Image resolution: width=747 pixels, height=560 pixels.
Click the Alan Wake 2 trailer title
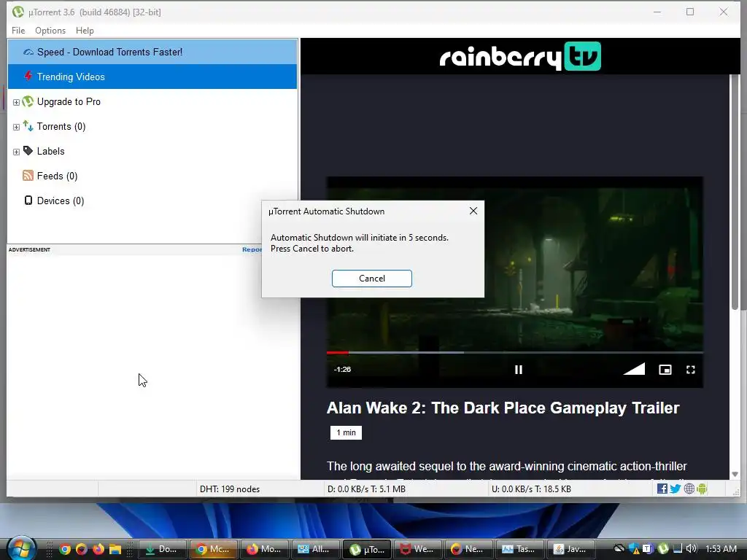[503, 408]
